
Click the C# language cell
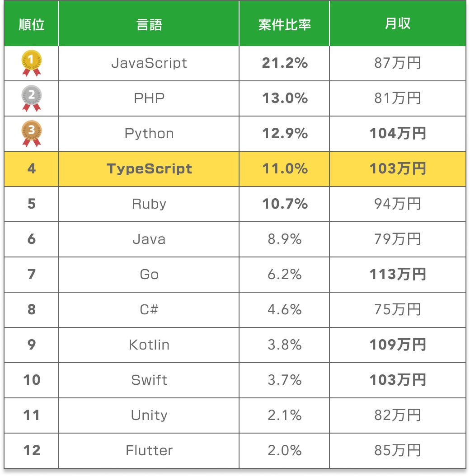click(149, 309)
